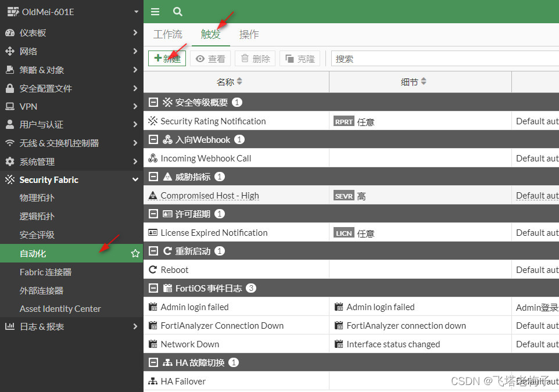The height and width of the screenshot is (392, 559).
Task: Click the laptop icon beside VPN
Action: pos(10,106)
